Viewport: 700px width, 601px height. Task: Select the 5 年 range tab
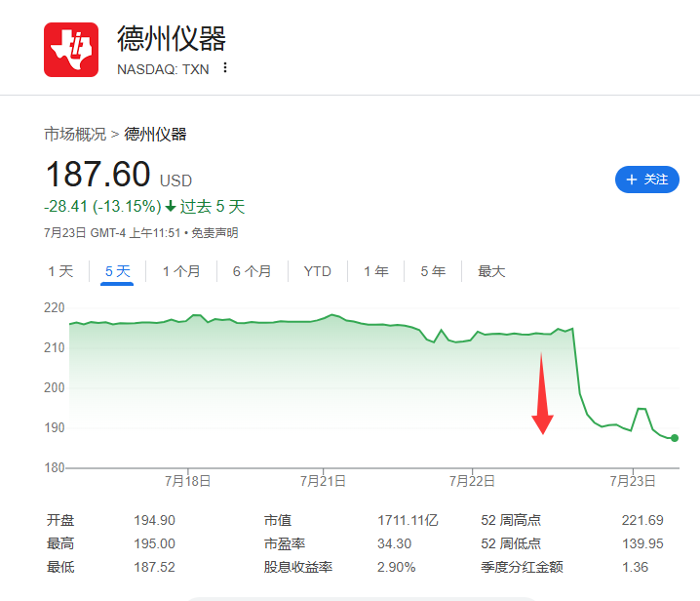433,271
